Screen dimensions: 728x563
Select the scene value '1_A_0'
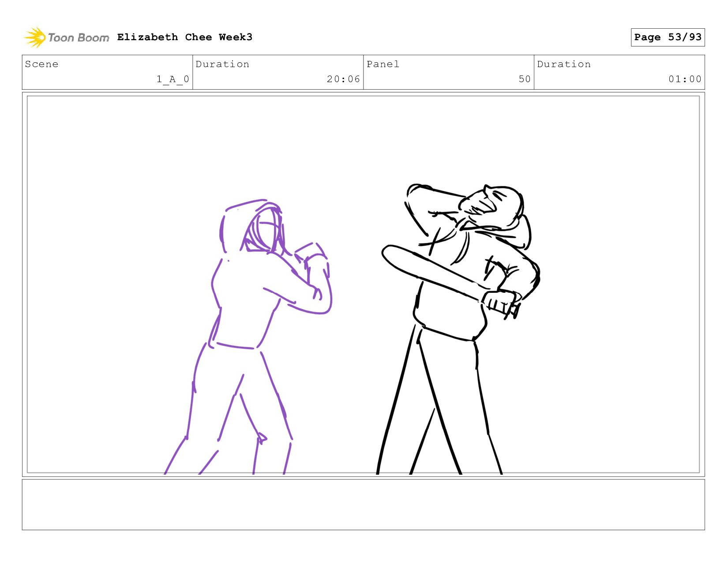click(173, 79)
